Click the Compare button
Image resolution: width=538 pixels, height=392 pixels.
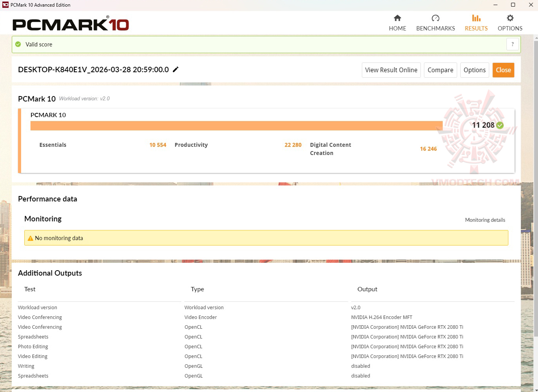tap(440, 70)
